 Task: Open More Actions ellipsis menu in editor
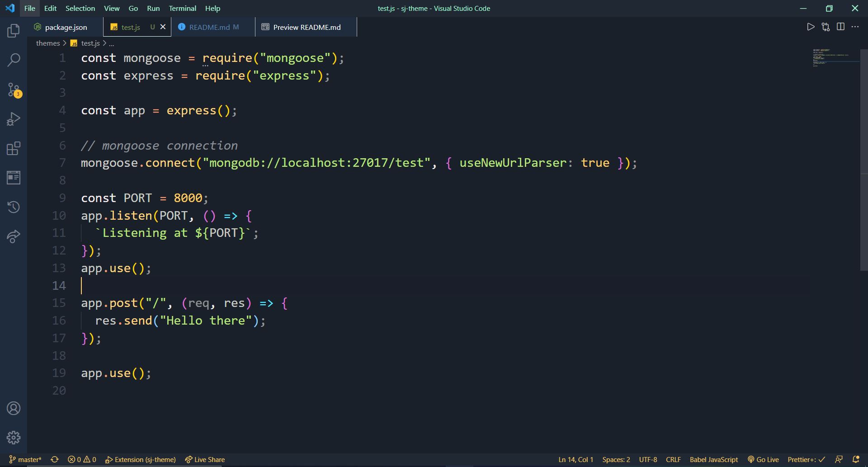(x=855, y=27)
